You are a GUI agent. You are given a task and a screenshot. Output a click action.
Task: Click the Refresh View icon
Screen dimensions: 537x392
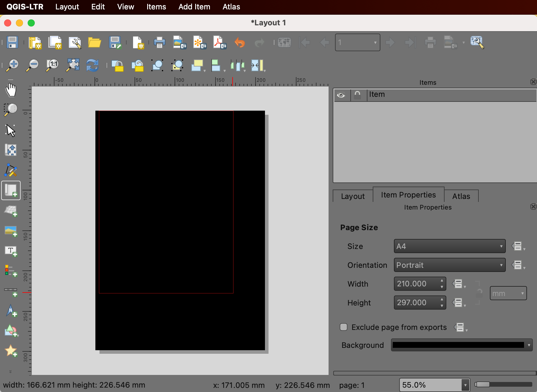click(x=92, y=65)
